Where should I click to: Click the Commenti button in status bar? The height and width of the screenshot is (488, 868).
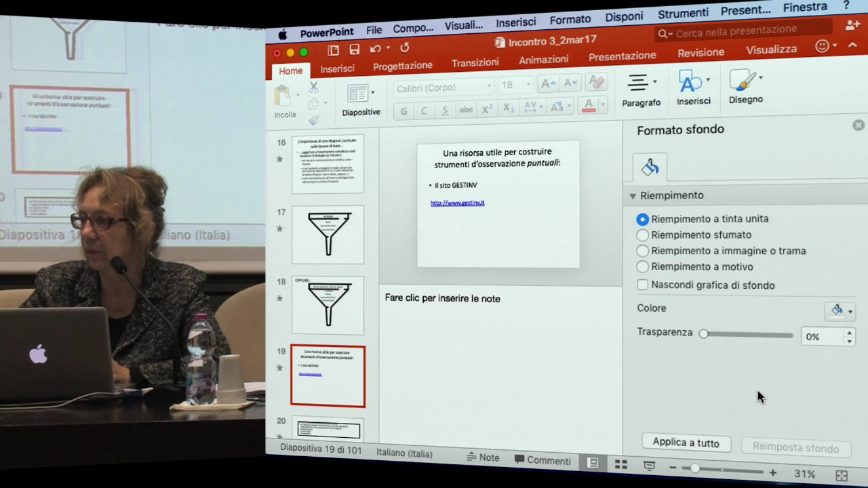(542, 460)
